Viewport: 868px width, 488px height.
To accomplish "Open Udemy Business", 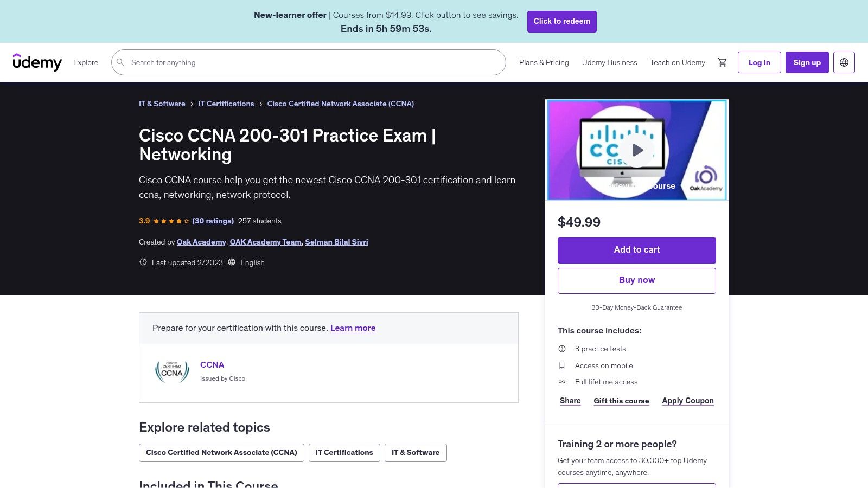I will pos(609,62).
